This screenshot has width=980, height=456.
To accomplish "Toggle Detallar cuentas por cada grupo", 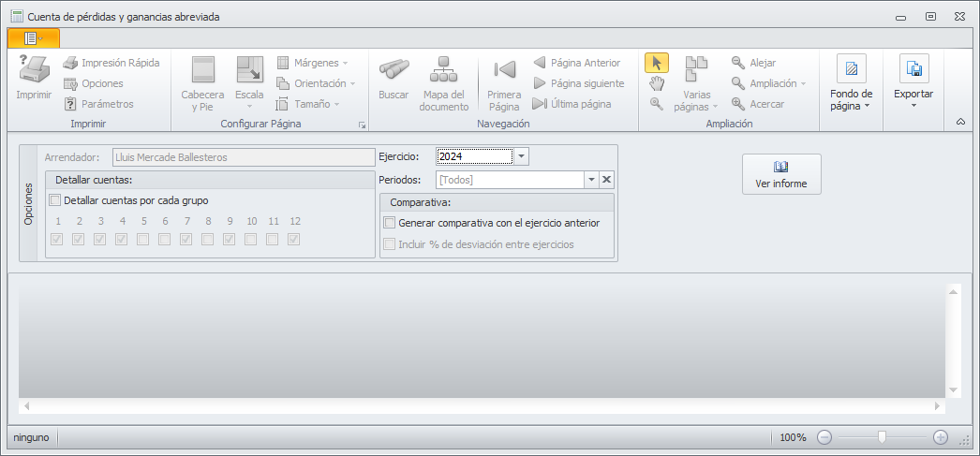I will 55,200.
